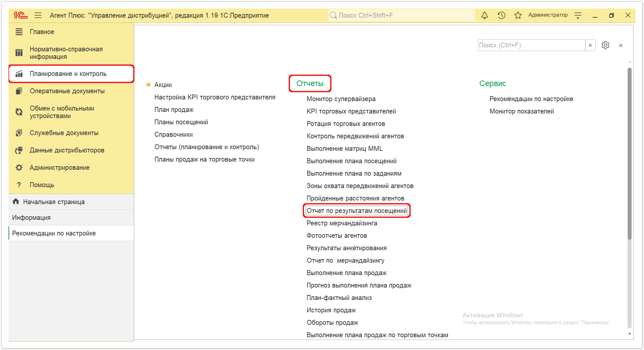Open Результаты анкетирования report

(x=347, y=248)
